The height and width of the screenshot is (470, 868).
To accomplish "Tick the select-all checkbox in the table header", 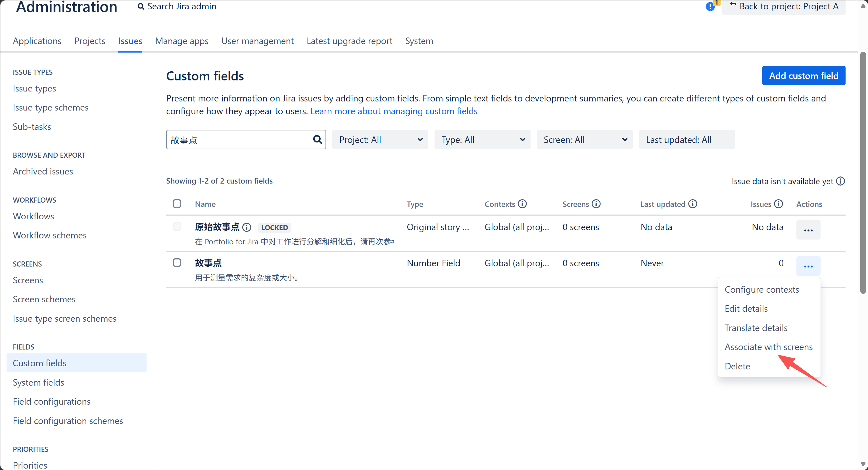I will coord(177,204).
